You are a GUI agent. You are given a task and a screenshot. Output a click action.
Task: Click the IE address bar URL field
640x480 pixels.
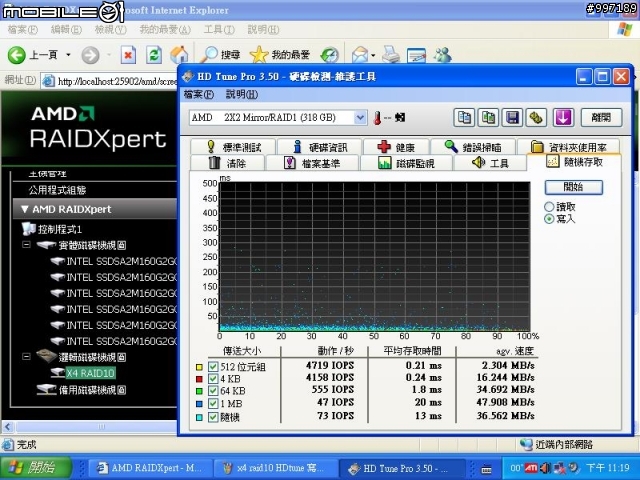[117, 81]
